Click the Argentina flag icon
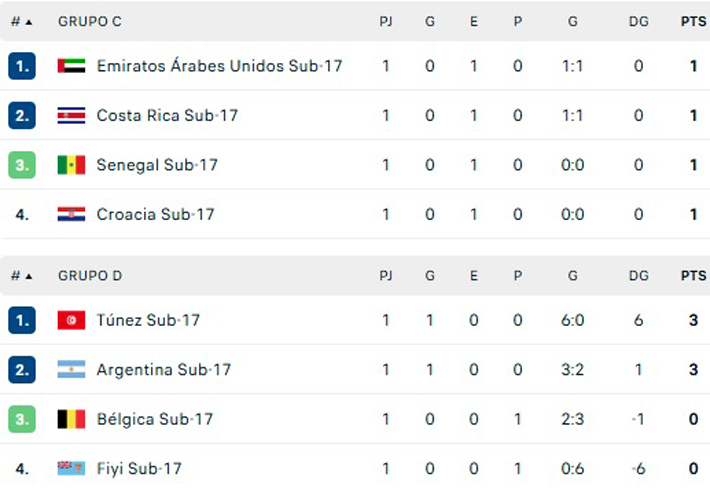 [x=71, y=370]
